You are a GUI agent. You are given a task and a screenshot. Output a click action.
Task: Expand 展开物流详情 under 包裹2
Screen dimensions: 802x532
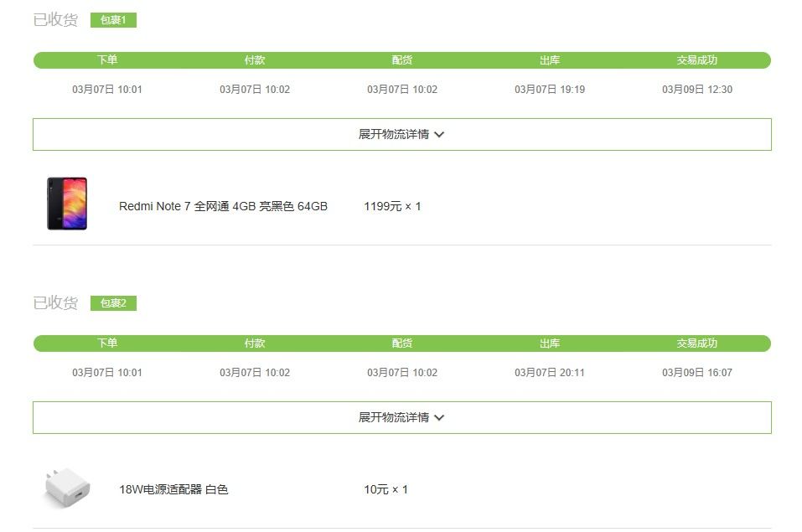(401, 417)
